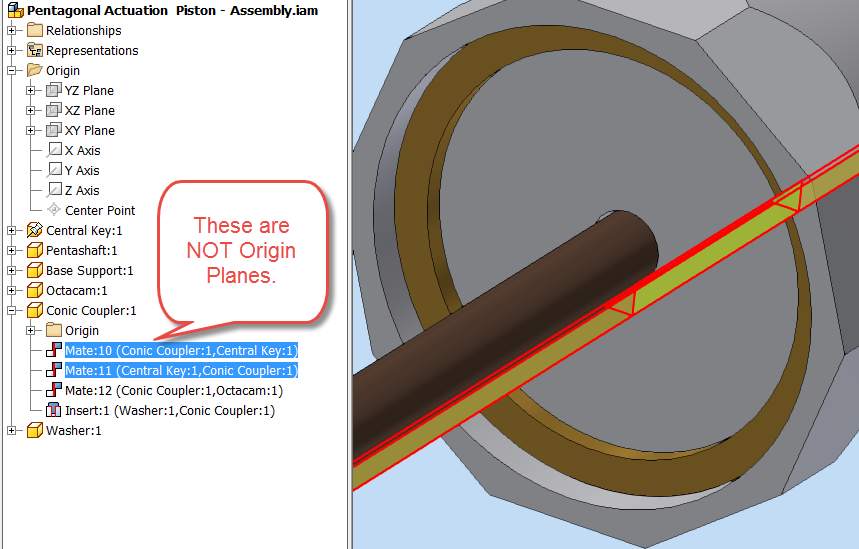Collapse the Conic Coupler:1 node
This screenshot has width=859, height=549.
[x=12, y=311]
